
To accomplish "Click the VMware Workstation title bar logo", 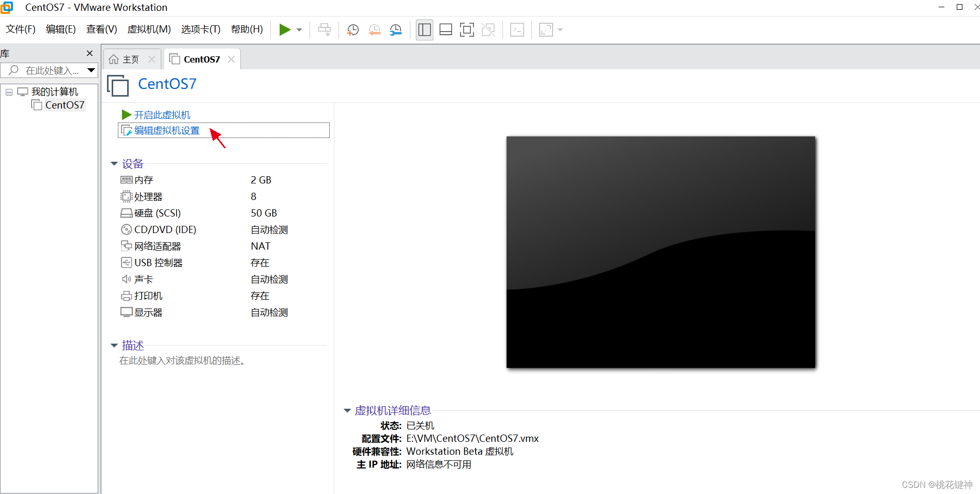I will [x=7, y=7].
